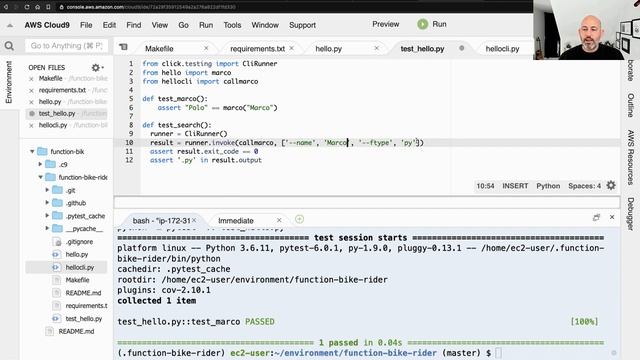Open the Open Files gear settings menu
This screenshot has height=360, width=640.
pos(97,67)
